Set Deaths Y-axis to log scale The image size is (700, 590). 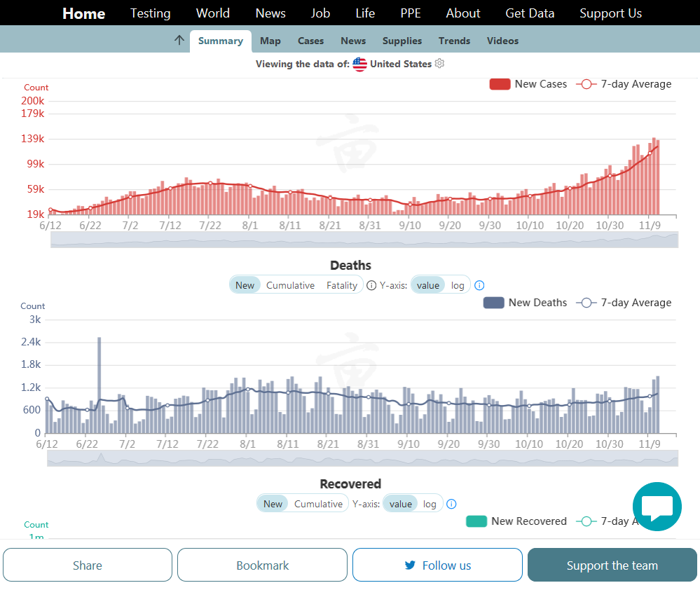point(458,285)
